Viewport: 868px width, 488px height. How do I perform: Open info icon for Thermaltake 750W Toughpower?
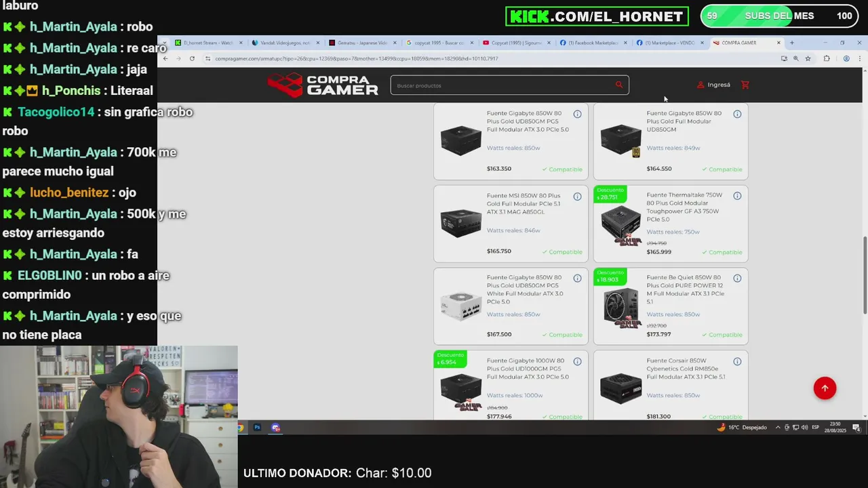737,196
